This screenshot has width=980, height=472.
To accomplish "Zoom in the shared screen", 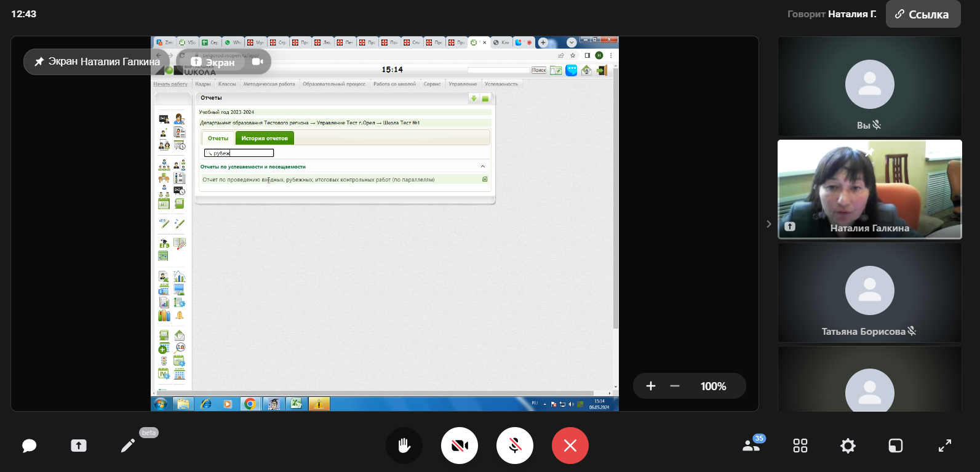I will [651, 386].
